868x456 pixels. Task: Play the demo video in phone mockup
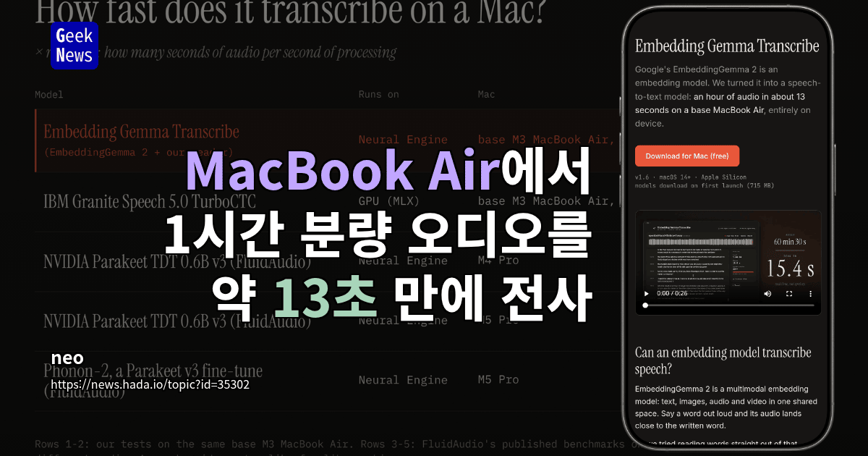(x=647, y=294)
